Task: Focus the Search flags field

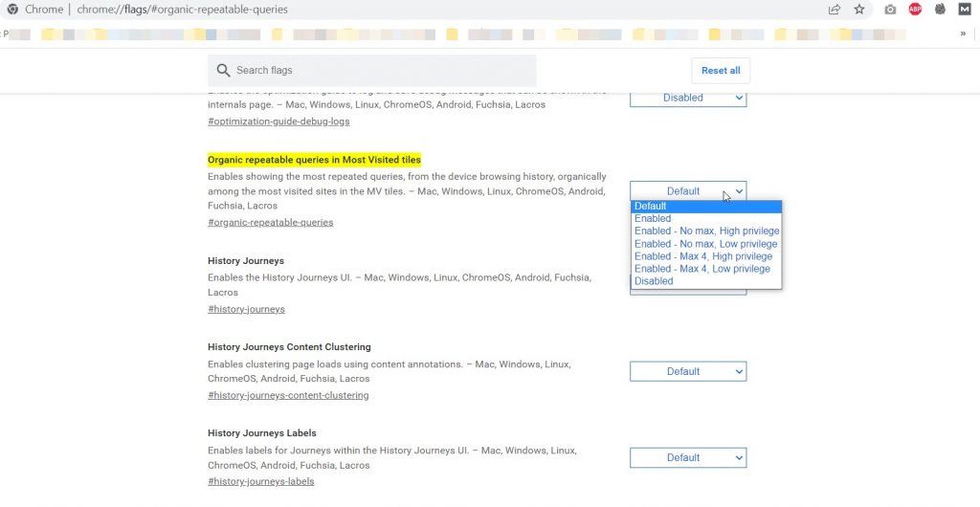Action: (x=372, y=71)
